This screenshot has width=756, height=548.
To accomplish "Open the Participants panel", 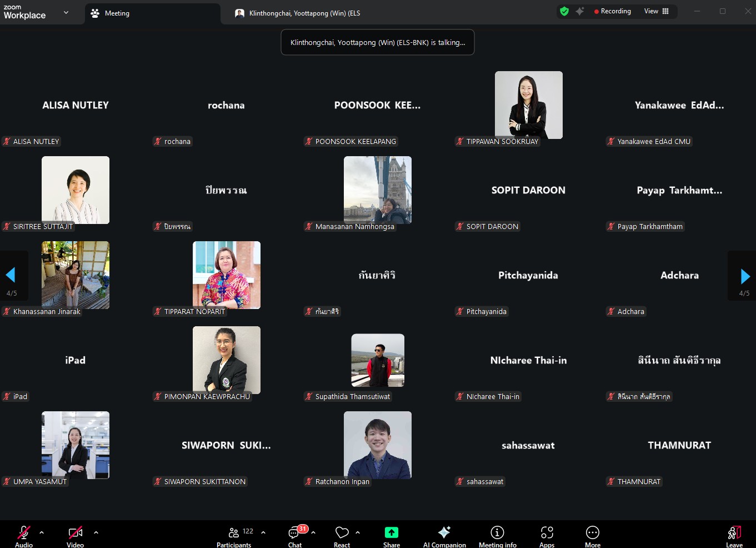I will (234, 536).
